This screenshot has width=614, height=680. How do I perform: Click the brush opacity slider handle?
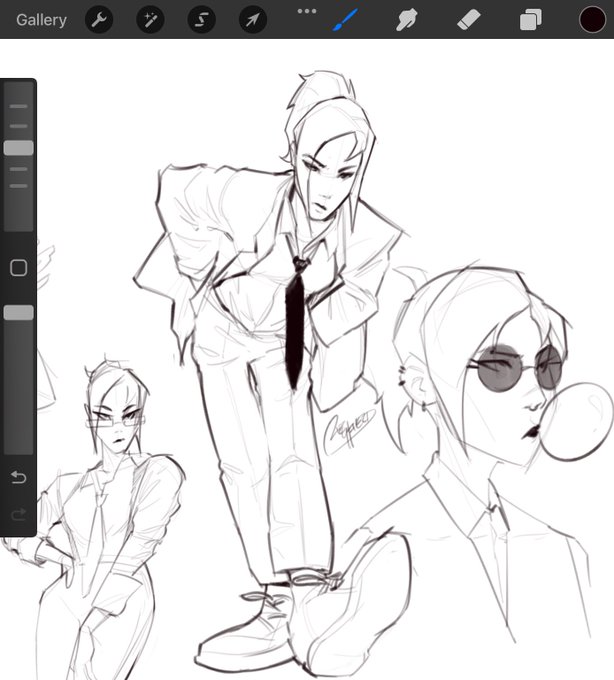coord(19,313)
